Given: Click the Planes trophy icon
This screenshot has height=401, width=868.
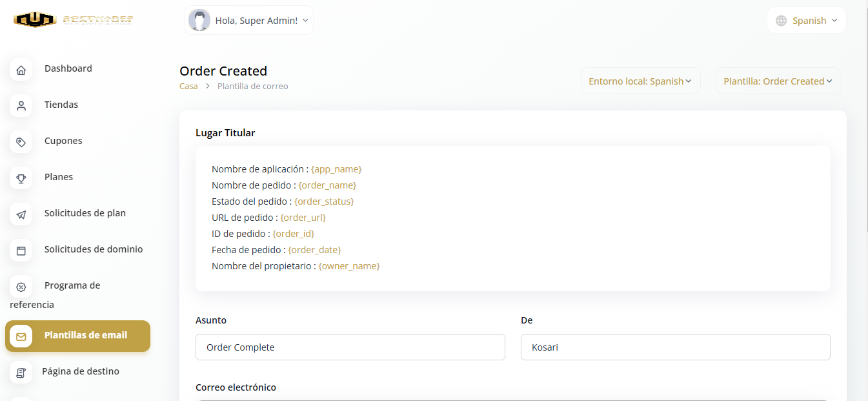Looking at the screenshot, I should (x=21, y=178).
